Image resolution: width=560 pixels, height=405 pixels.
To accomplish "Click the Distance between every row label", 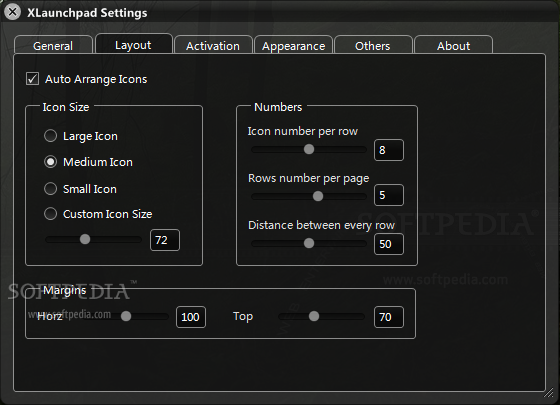I will pos(321,225).
